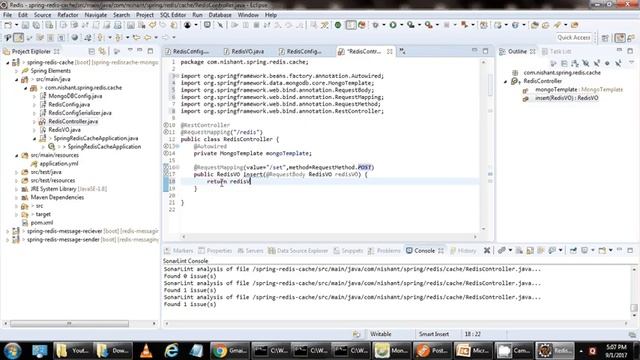Collapse the RedisController node in Outline

click(505, 81)
